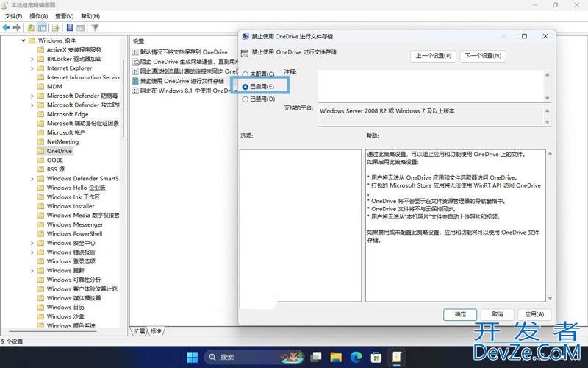The image size is (588, 368).
Task: Click the Forward arrow toolbar icon
Action: (16, 28)
